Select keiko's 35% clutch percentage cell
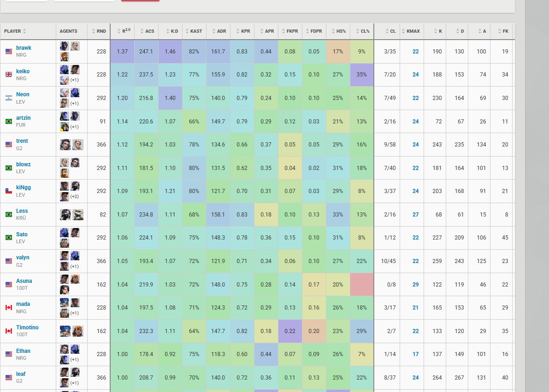Viewport: 549px width, 392px height. click(x=362, y=75)
